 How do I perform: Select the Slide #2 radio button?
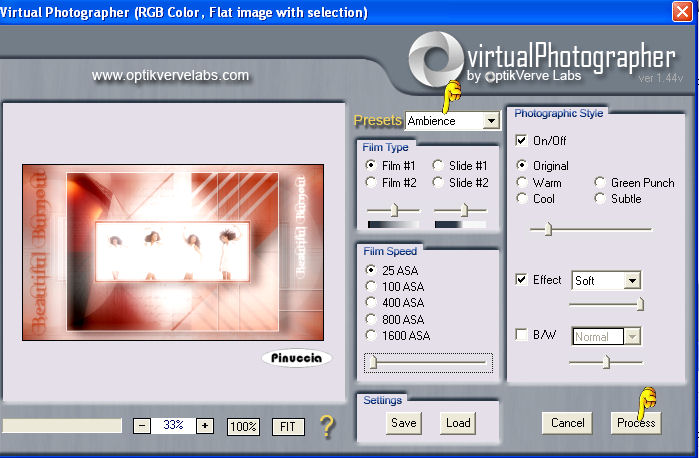pos(438,182)
